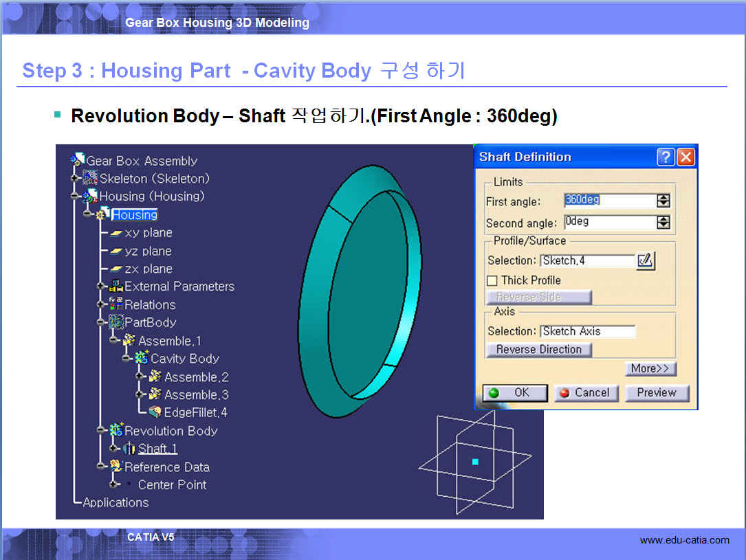Click the Reverse Direction button
Viewport: 746px width, 560px height.
(x=539, y=350)
